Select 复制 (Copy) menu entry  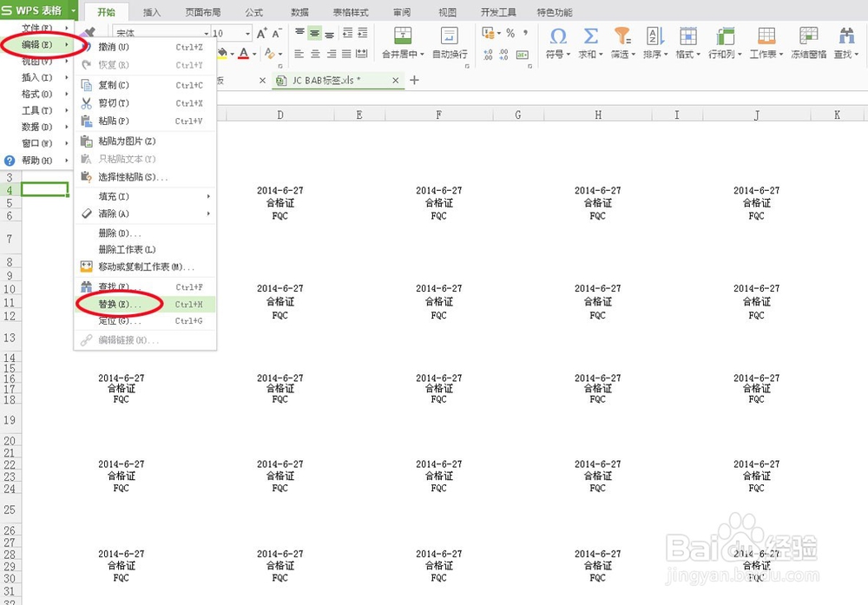coord(145,85)
